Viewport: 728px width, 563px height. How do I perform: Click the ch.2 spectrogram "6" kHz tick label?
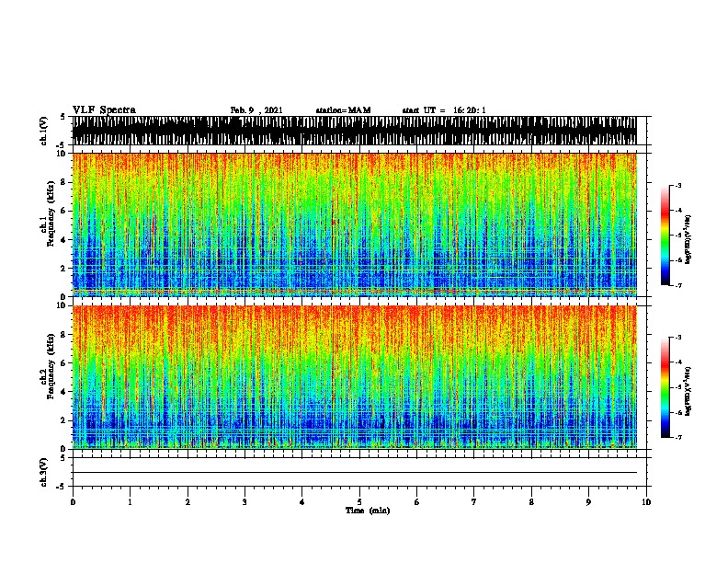click(64, 363)
